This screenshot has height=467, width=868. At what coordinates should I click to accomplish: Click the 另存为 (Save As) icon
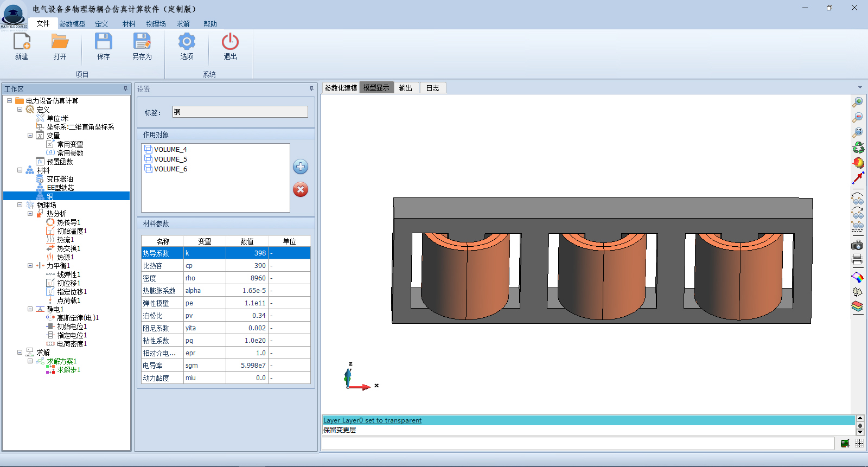tap(142, 42)
